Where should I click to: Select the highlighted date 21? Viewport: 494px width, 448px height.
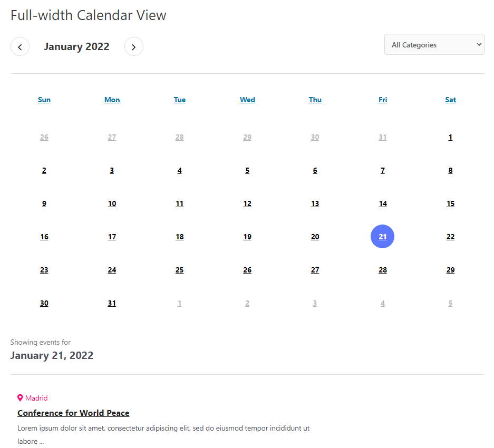click(382, 237)
